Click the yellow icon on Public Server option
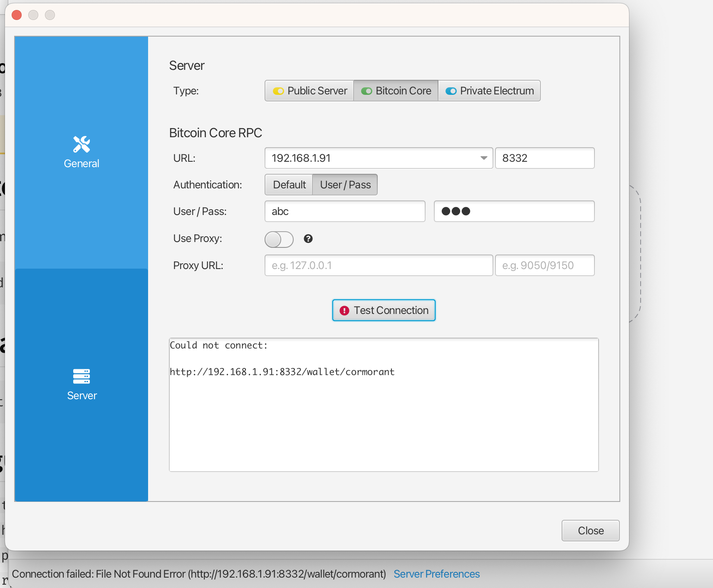713x588 pixels. click(278, 91)
